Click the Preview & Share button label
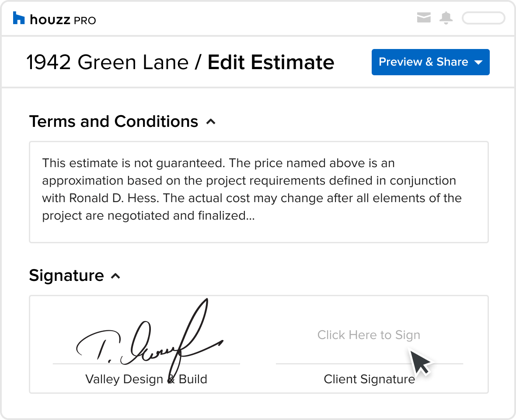 (x=423, y=62)
